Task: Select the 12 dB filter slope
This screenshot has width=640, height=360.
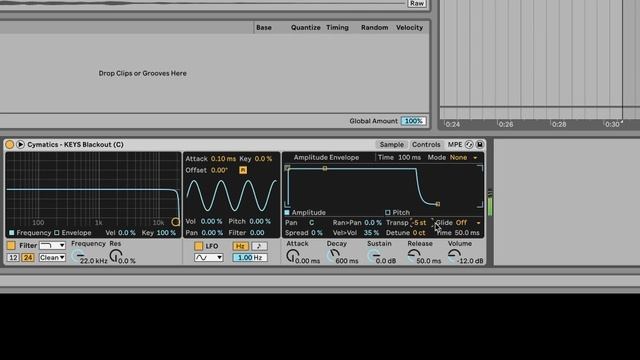Action: [x=13, y=258]
